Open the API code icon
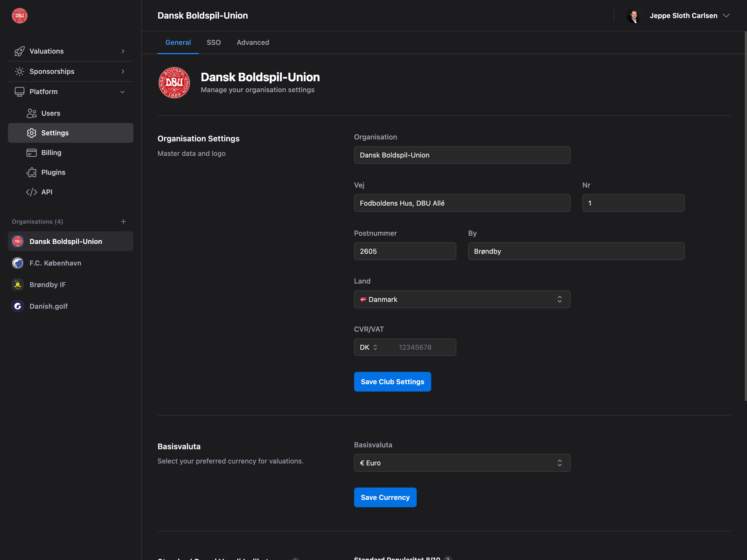This screenshot has height=560, width=747. pos(31,192)
